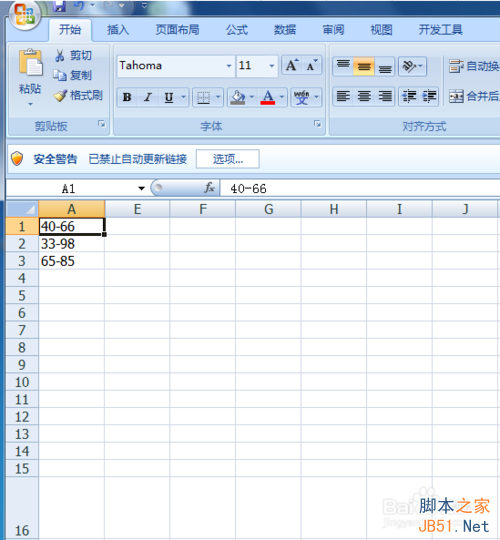Toggle Underline formatting

[x=169, y=97]
